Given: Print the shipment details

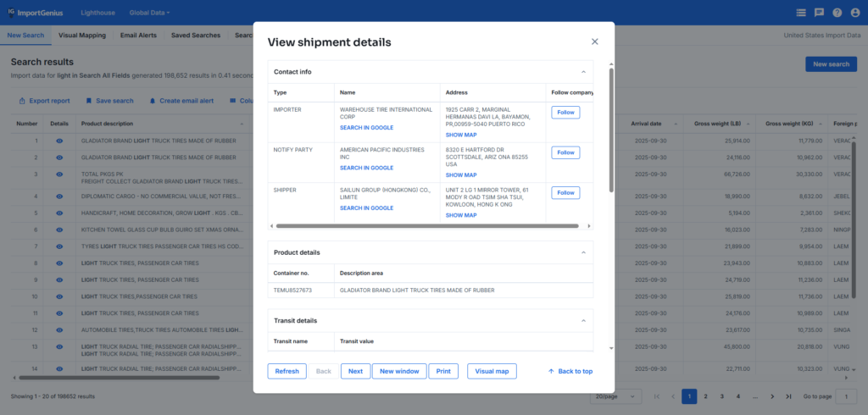Looking at the screenshot, I should (443, 371).
